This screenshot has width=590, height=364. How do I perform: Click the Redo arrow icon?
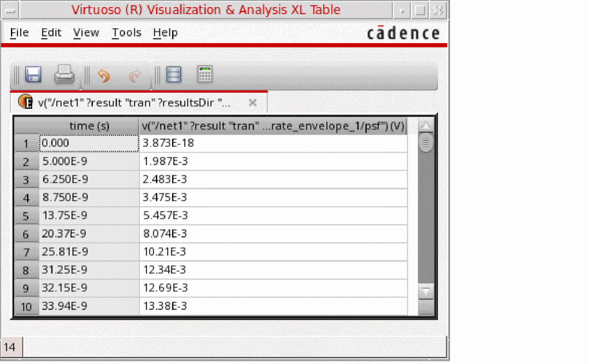click(135, 75)
